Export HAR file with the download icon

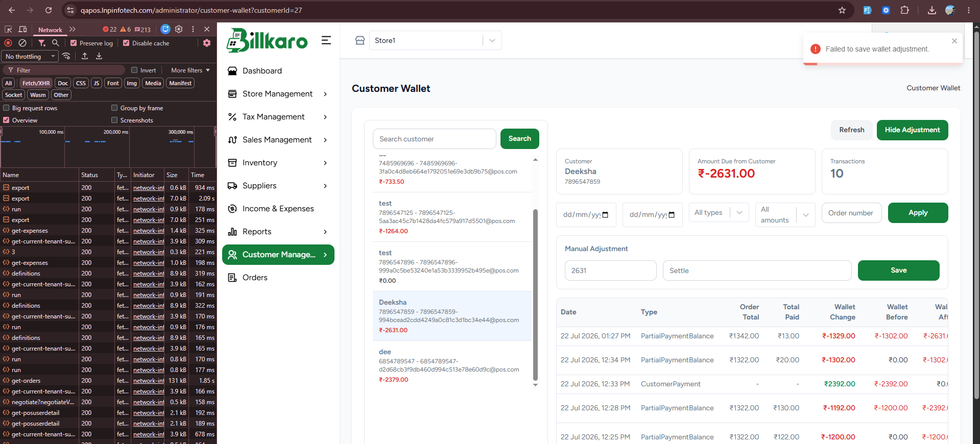(99, 56)
